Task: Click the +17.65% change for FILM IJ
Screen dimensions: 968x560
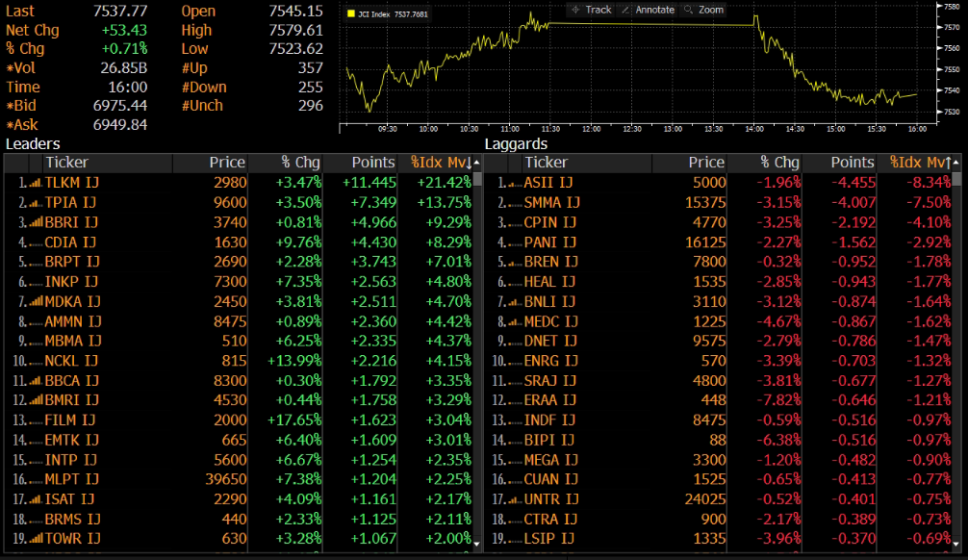Action: (293, 420)
